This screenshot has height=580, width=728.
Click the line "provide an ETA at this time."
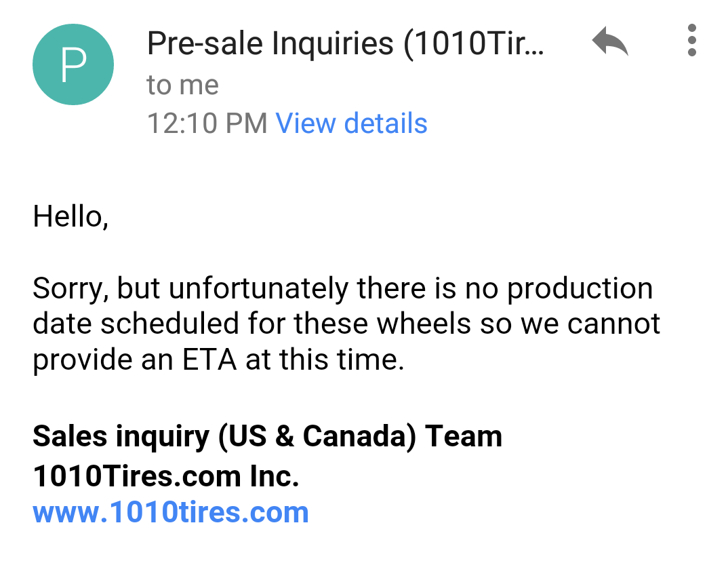(x=218, y=360)
